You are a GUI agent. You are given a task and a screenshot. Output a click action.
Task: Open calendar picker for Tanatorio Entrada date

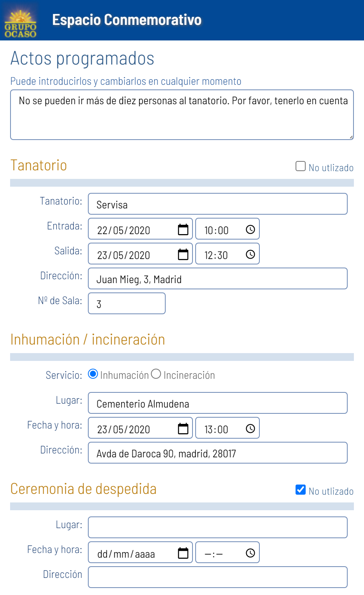coord(183,229)
